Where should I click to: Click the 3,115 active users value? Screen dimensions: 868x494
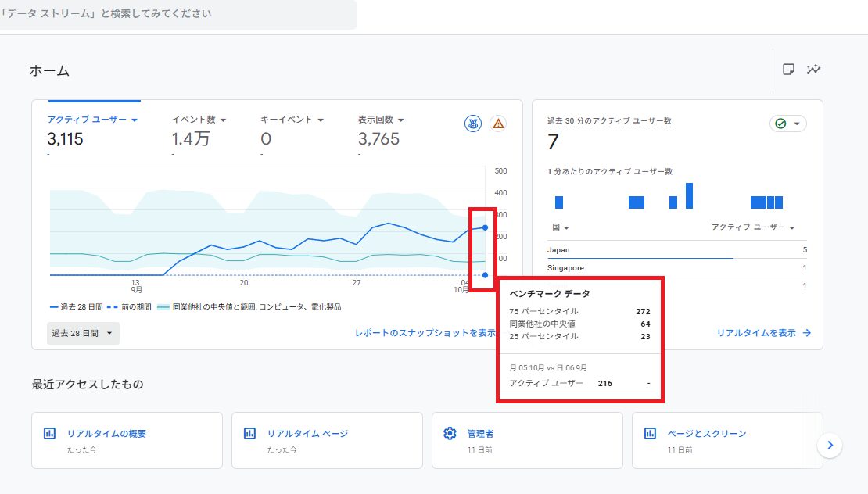pyautogui.click(x=66, y=139)
